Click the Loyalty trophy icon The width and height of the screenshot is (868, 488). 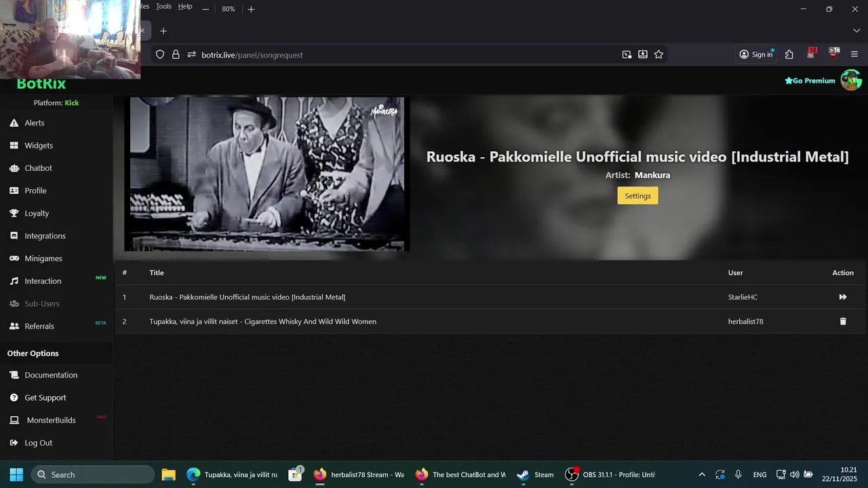[14, 213]
